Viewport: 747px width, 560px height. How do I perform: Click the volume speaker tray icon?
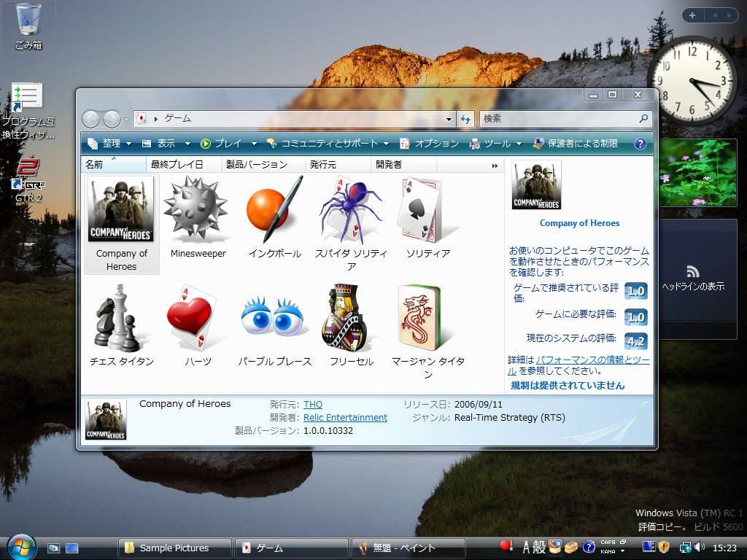[x=700, y=547]
